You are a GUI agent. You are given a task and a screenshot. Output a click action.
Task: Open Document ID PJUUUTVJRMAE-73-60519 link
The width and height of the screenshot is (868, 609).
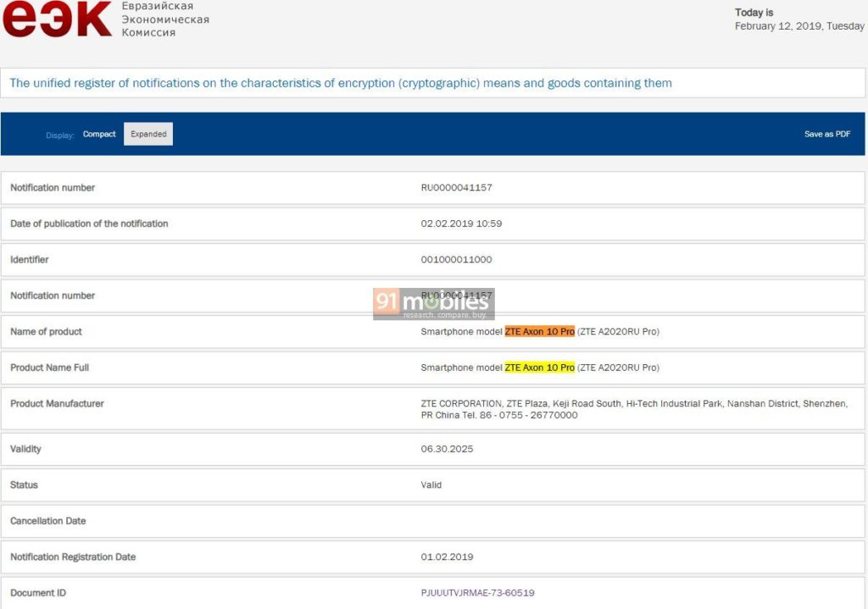click(477, 593)
